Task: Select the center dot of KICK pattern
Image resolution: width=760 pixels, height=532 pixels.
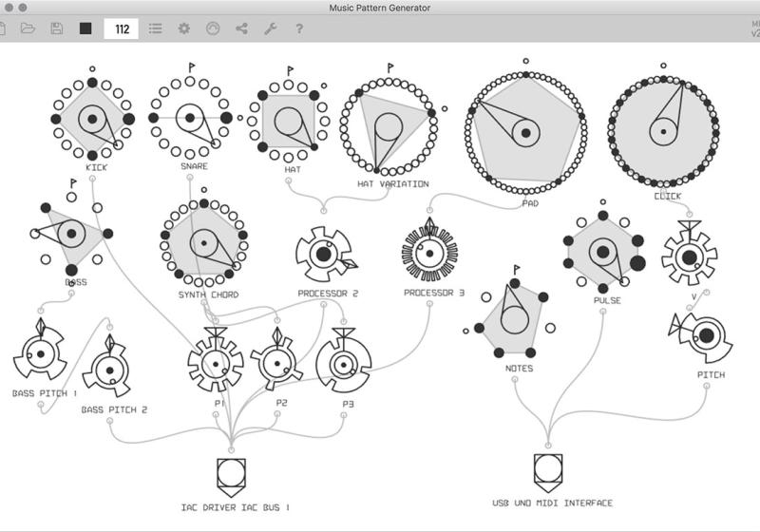Action: [91, 119]
